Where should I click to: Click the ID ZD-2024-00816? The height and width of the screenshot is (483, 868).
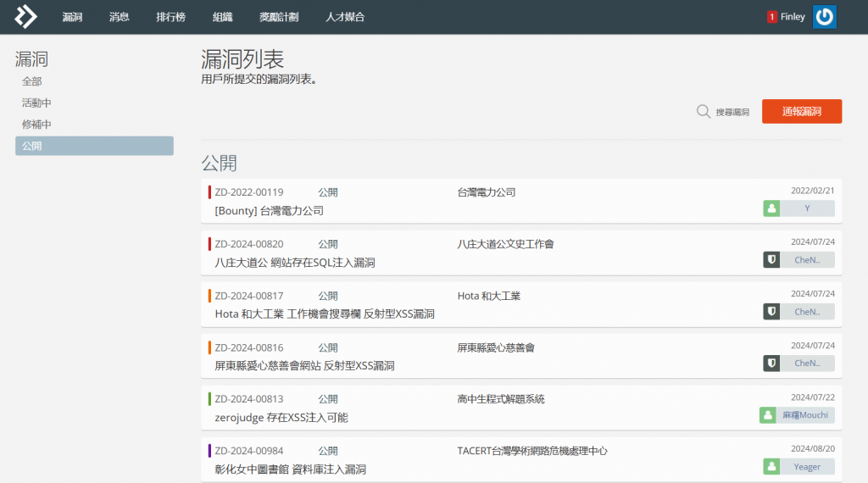[x=249, y=348]
